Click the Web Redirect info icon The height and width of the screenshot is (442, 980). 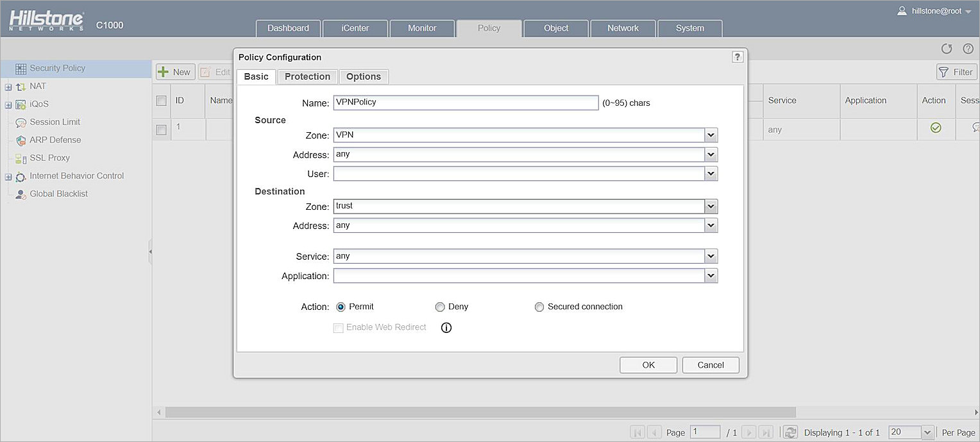pos(446,328)
